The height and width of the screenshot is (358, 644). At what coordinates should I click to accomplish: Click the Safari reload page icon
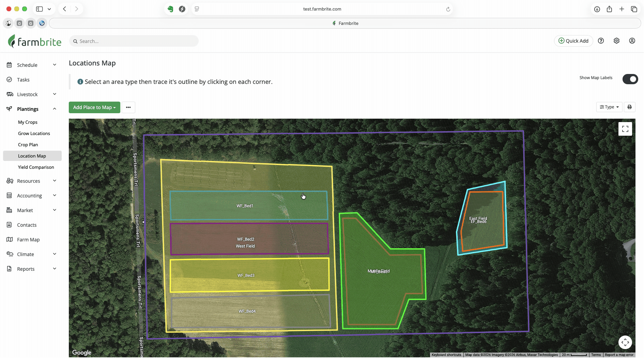448,9
